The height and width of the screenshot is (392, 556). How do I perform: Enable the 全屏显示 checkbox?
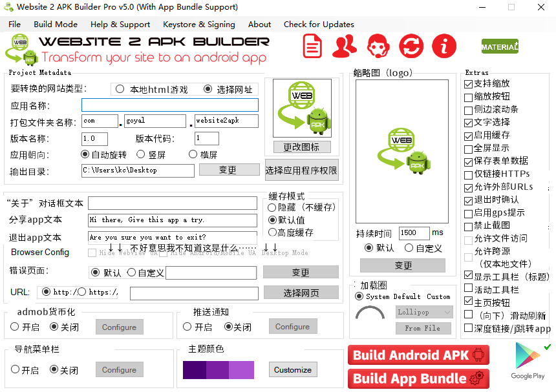[x=469, y=149]
